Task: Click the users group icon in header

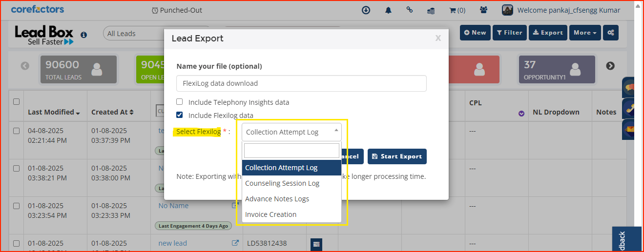Action: [x=484, y=10]
